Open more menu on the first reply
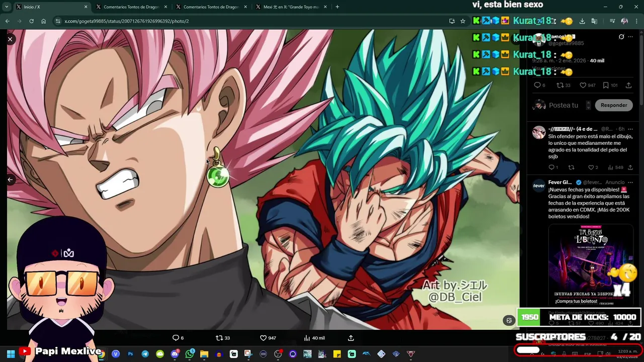Screen dimensions: 644x362 tap(630, 129)
